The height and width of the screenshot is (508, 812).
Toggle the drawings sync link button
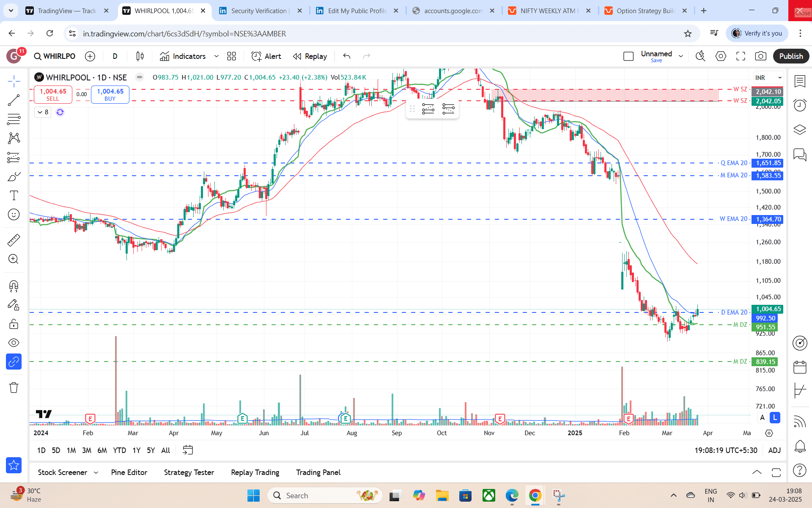[14, 362]
